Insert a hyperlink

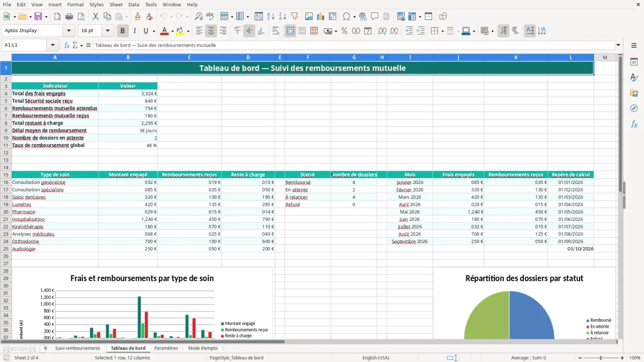pyautogui.click(x=363, y=17)
